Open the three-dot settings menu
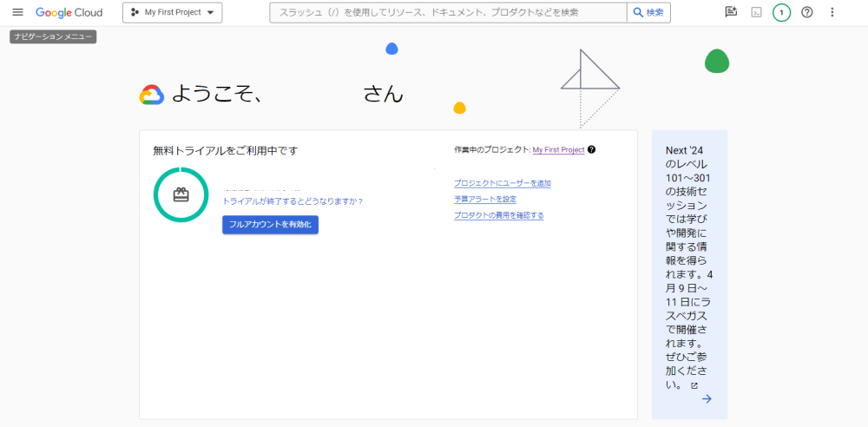868x427 pixels. (x=832, y=12)
